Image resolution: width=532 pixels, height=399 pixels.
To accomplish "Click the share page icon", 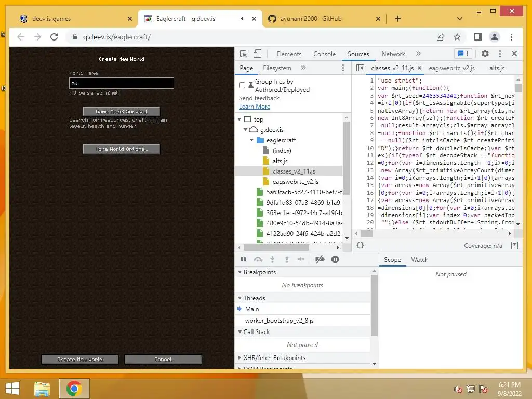I will (x=441, y=37).
